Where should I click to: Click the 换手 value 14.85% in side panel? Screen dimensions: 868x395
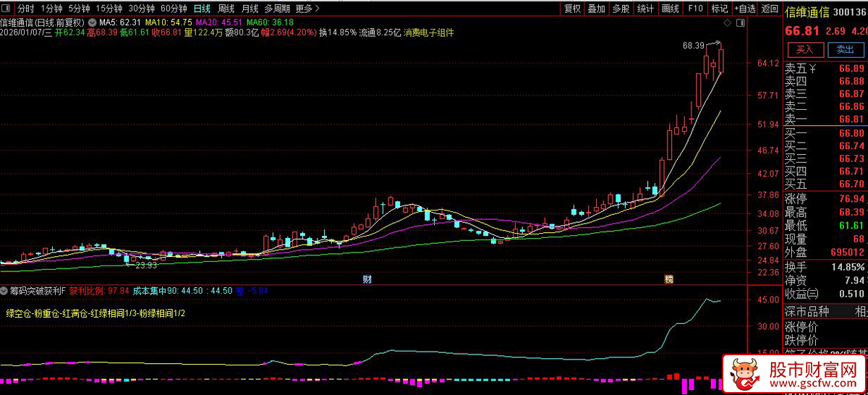847,266
